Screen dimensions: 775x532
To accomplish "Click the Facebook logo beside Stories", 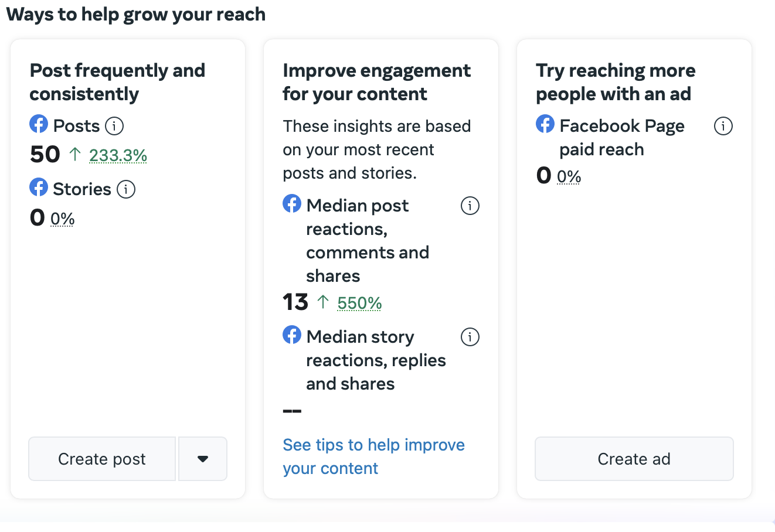I will (39, 187).
